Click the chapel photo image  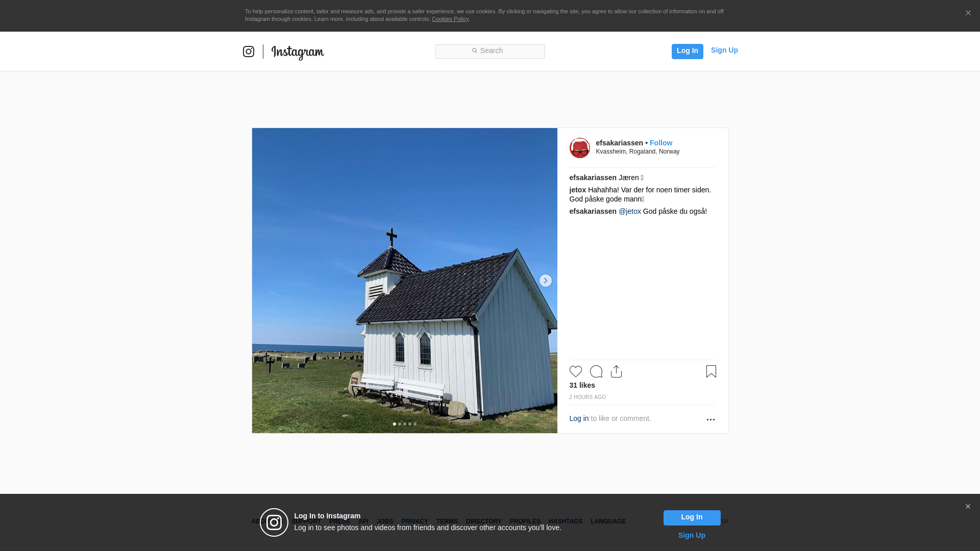(x=404, y=281)
